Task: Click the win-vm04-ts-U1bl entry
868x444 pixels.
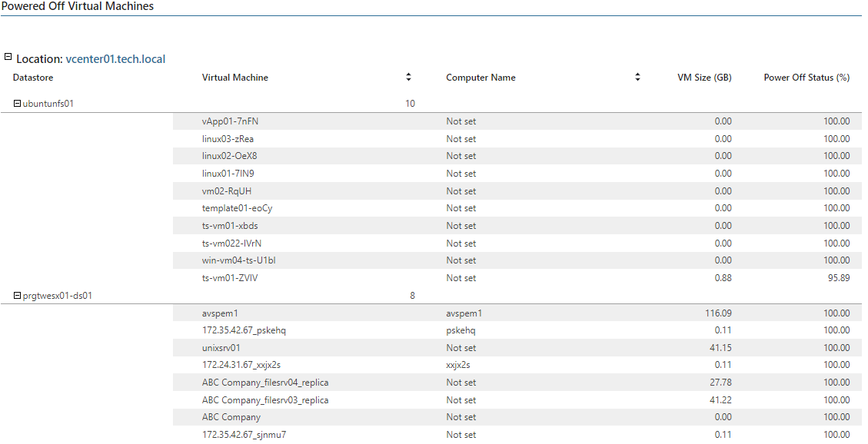Action: click(x=238, y=260)
